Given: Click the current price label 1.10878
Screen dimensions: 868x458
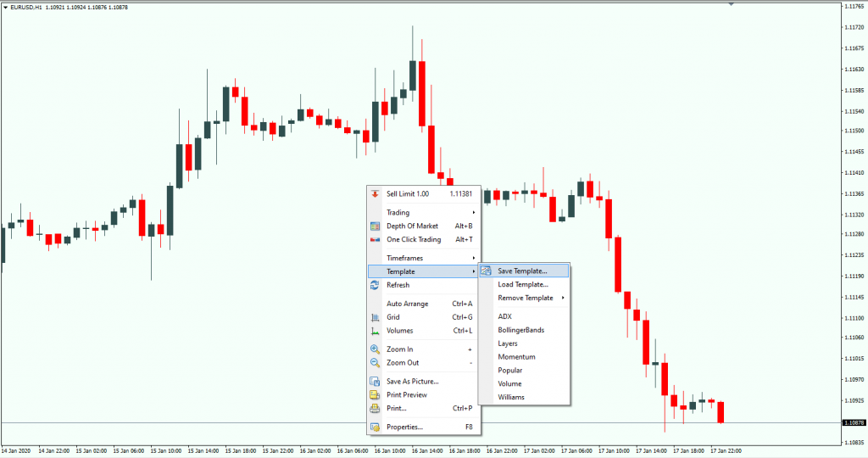Looking at the screenshot, I should (x=853, y=422).
